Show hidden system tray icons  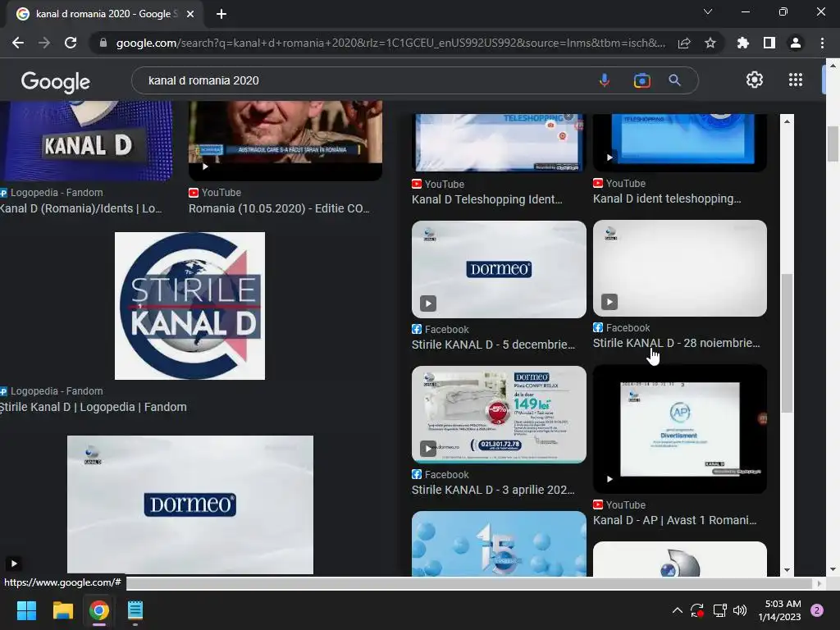coord(677,610)
